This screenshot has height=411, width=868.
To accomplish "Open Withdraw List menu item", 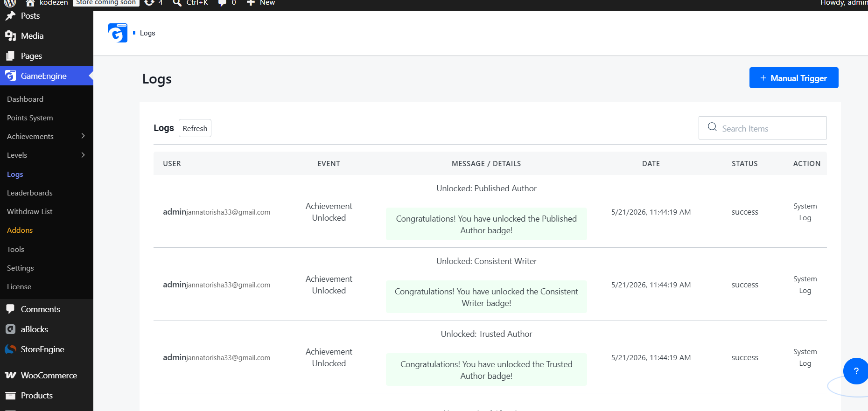I will tap(30, 211).
